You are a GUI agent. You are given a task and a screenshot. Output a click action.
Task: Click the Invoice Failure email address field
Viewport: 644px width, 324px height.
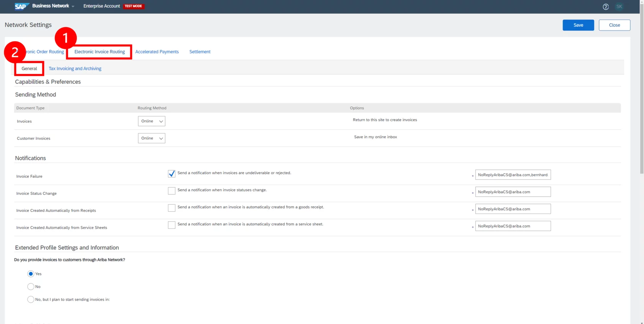(513, 175)
